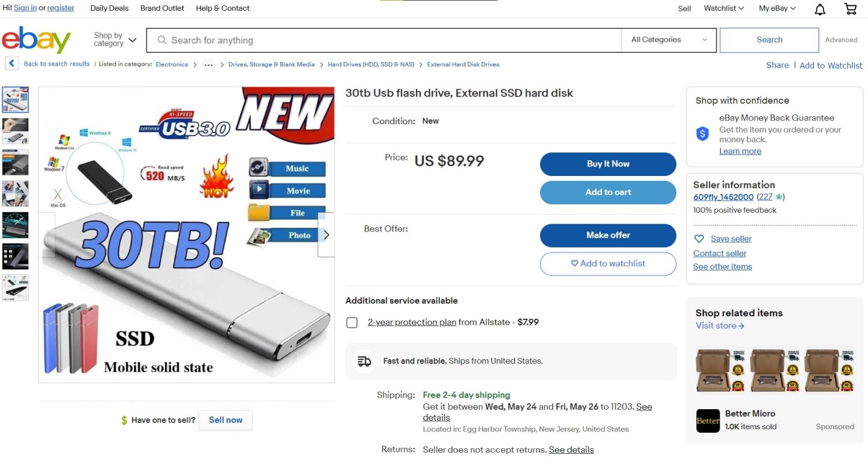Toggle the Save seller heart

coord(699,239)
